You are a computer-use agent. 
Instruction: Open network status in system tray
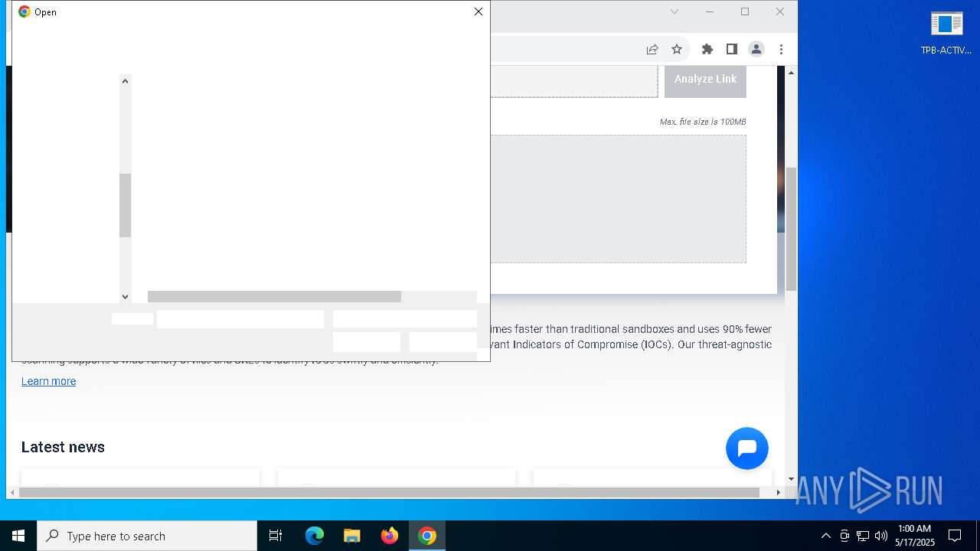(x=863, y=536)
